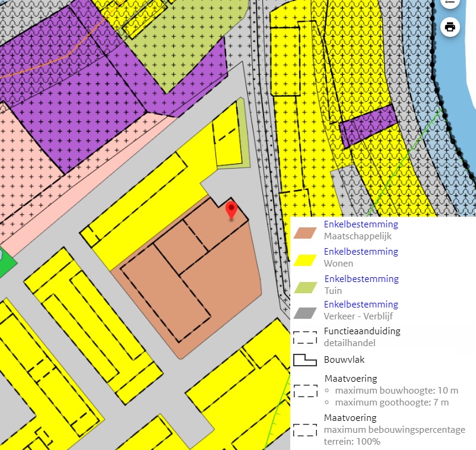Select the 'Verkeer - Verblijf' legend label
The width and height of the screenshot is (476, 450).
click(358, 316)
